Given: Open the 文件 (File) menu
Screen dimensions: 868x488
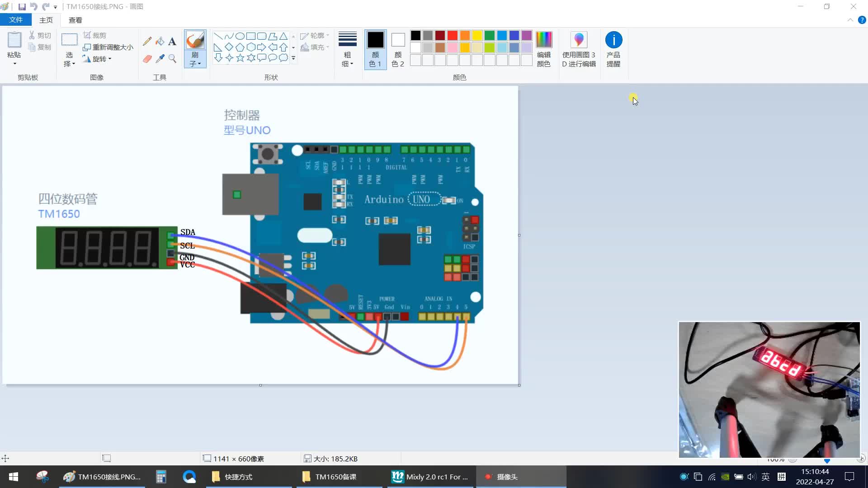Looking at the screenshot, I should coord(16,20).
